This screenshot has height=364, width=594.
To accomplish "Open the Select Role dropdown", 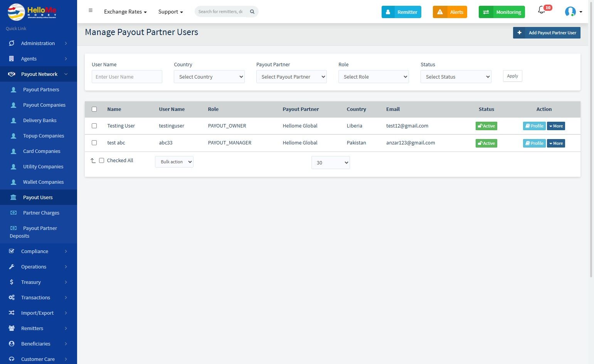I will pos(374,77).
